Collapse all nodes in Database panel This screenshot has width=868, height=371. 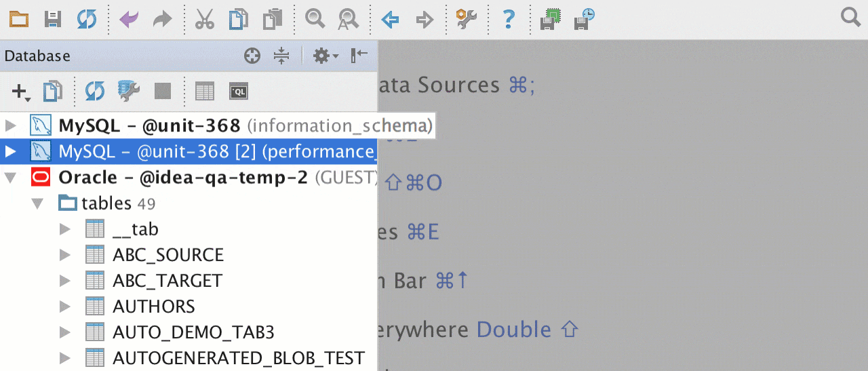(281, 56)
